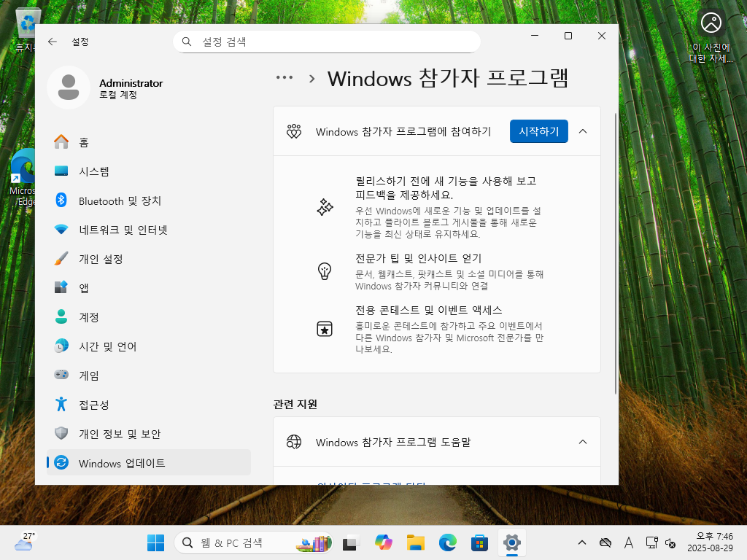Click the 계정 accounts person icon
Image resolution: width=747 pixels, height=560 pixels.
click(61, 317)
